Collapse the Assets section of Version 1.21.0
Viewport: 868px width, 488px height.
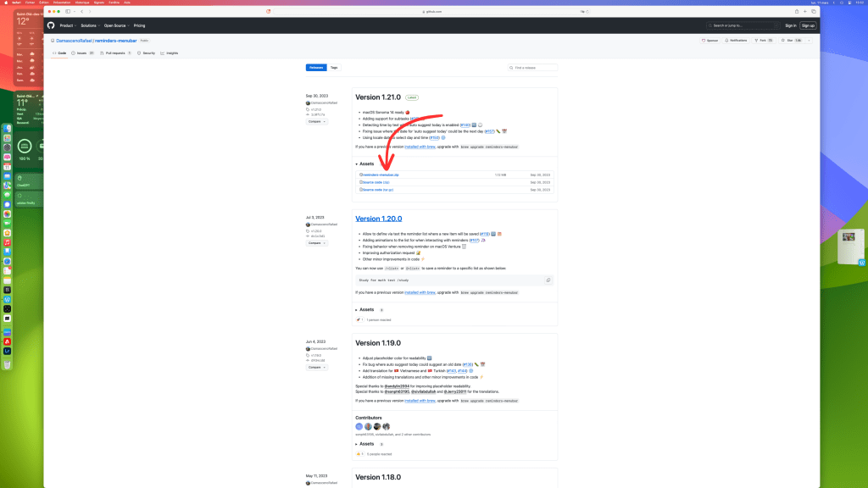[366, 164]
